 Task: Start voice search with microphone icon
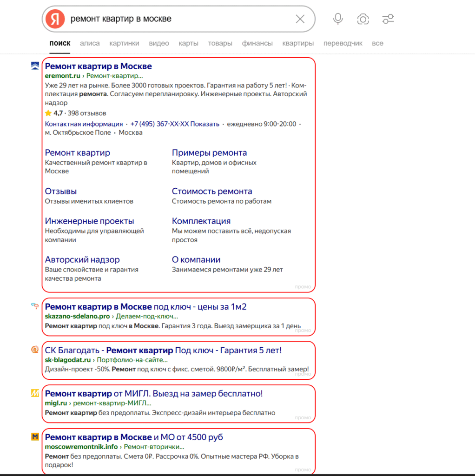click(x=338, y=19)
